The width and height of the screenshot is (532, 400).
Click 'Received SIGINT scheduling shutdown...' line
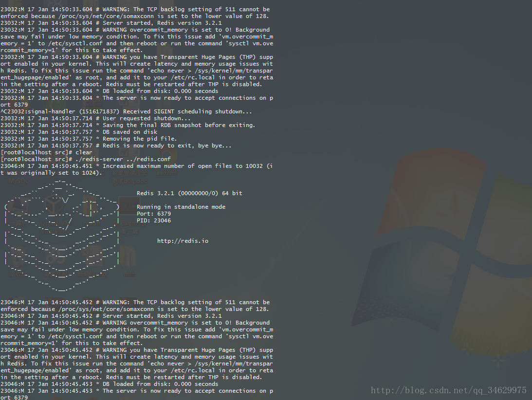click(126, 111)
